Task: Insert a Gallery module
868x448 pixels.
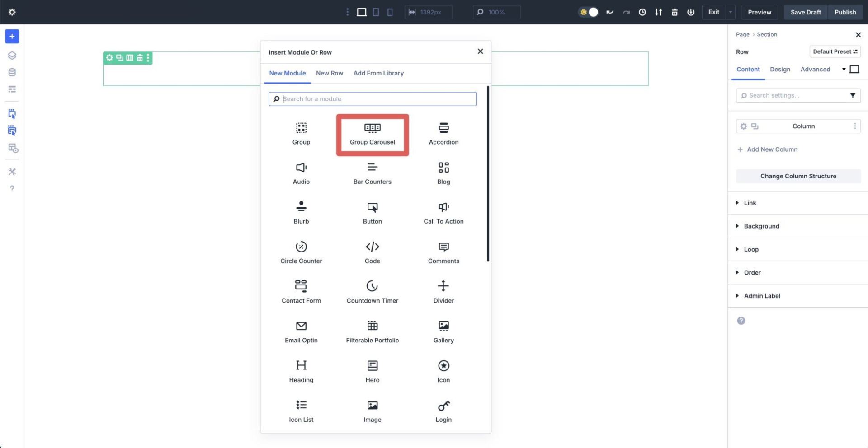Action: [x=443, y=332]
